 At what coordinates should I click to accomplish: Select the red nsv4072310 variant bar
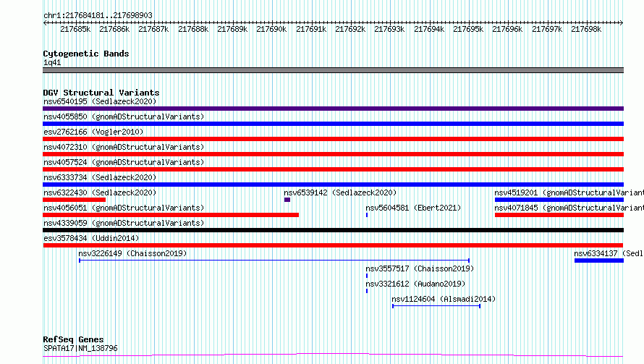(x=333, y=154)
